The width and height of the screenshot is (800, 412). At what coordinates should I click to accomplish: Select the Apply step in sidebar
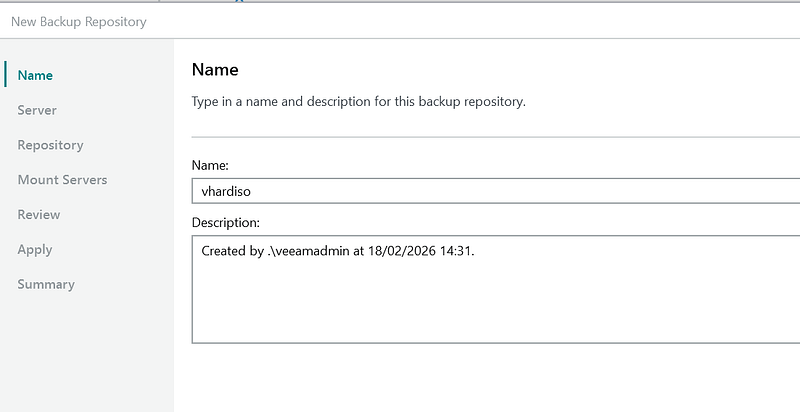point(35,250)
